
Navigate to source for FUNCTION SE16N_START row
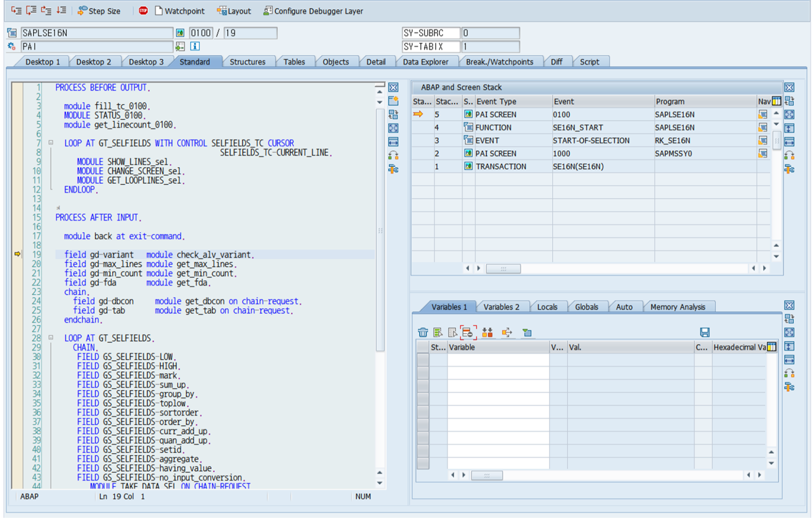pos(762,128)
